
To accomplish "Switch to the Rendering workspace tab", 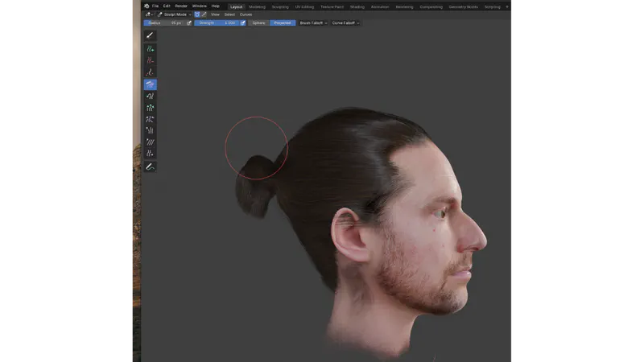I will click(405, 7).
